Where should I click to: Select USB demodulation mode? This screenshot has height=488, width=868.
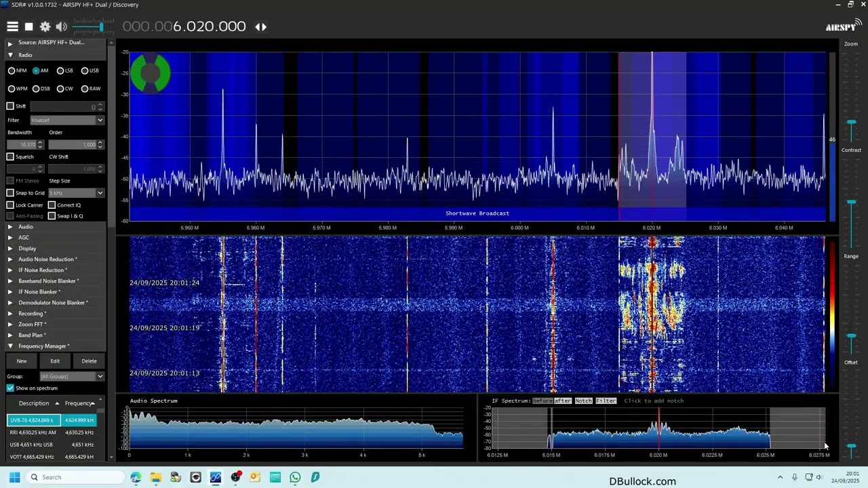click(90, 70)
